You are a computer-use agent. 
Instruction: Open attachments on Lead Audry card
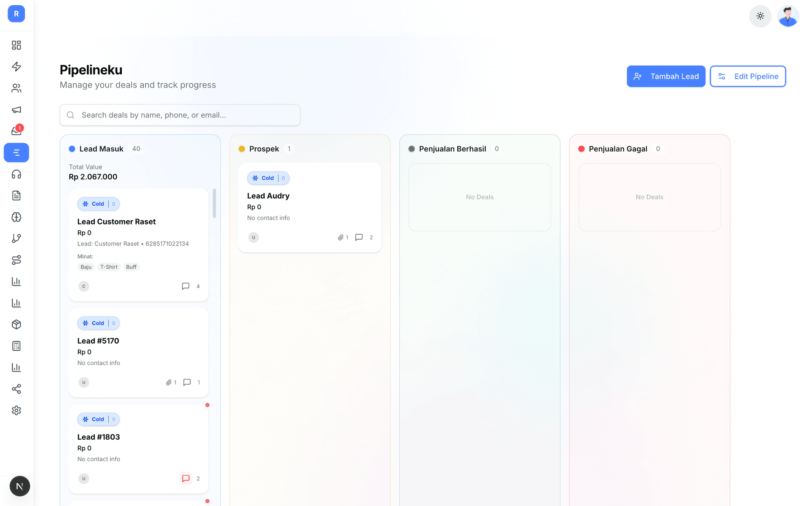tap(341, 237)
